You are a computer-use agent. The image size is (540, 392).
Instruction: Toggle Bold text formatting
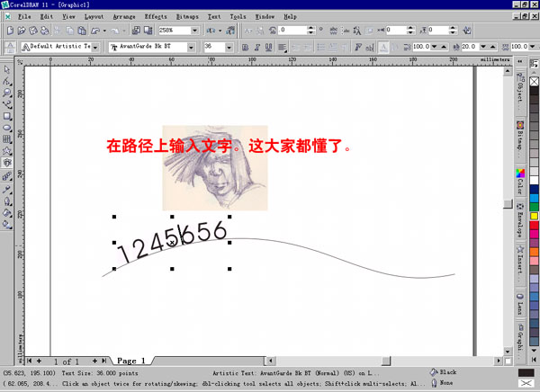click(245, 47)
